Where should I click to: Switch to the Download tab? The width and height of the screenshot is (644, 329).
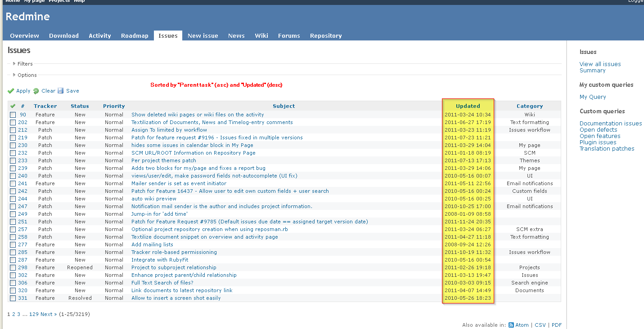tap(64, 36)
